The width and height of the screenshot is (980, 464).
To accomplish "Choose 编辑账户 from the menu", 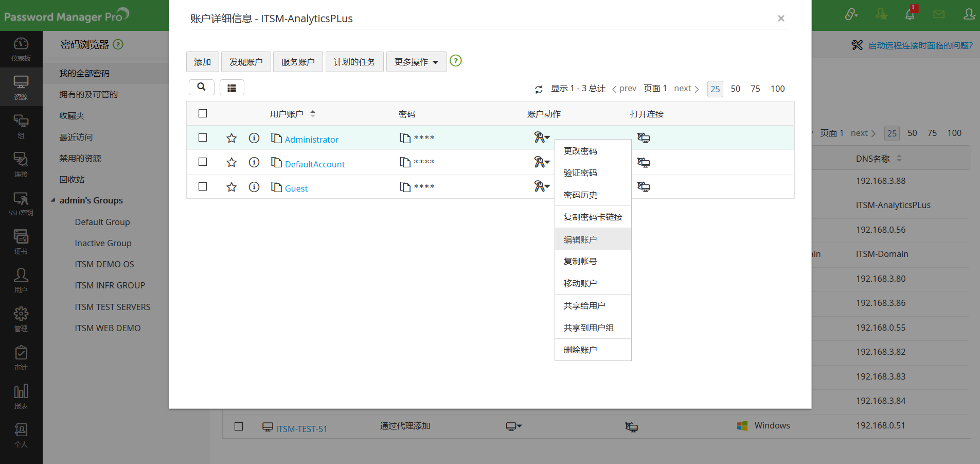I will tap(593, 239).
